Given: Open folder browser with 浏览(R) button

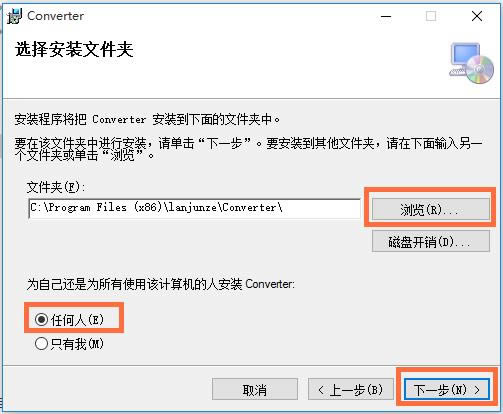Looking at the screenshot, I should click(x=430, y=209).
